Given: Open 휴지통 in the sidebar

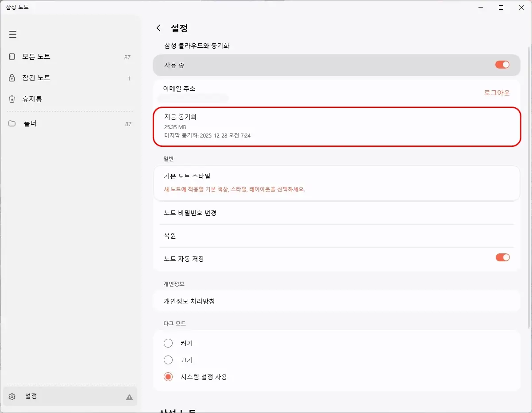Looking at the screenshot, I should pyautogui.click(x=70, y=99).
